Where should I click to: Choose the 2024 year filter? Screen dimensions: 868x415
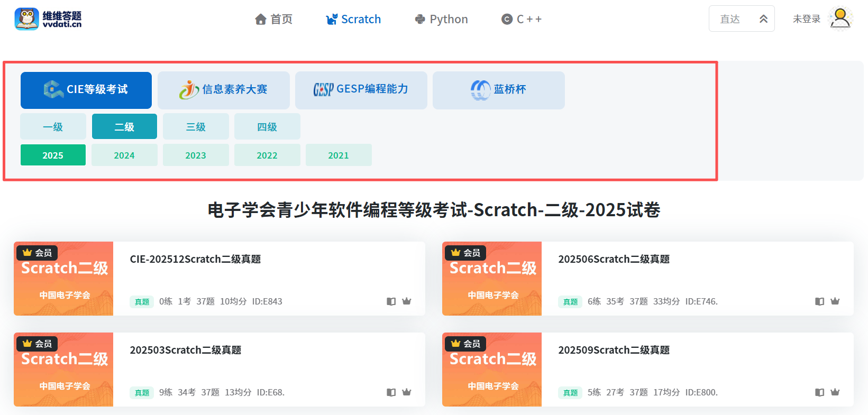coord(124,155)
